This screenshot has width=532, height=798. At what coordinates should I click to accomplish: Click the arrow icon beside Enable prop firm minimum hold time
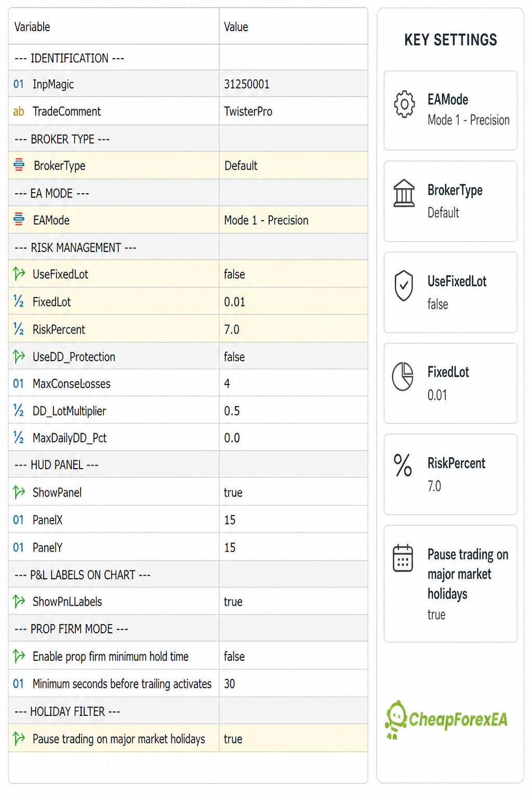coord(19,656)
